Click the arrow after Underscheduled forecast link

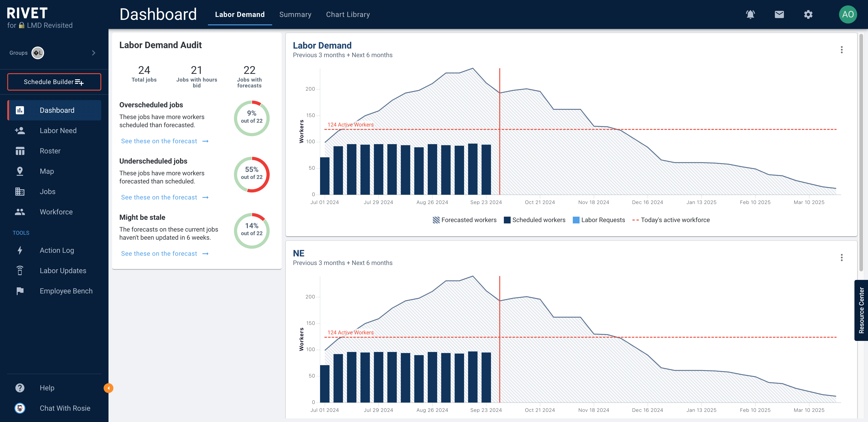(205, 197)
